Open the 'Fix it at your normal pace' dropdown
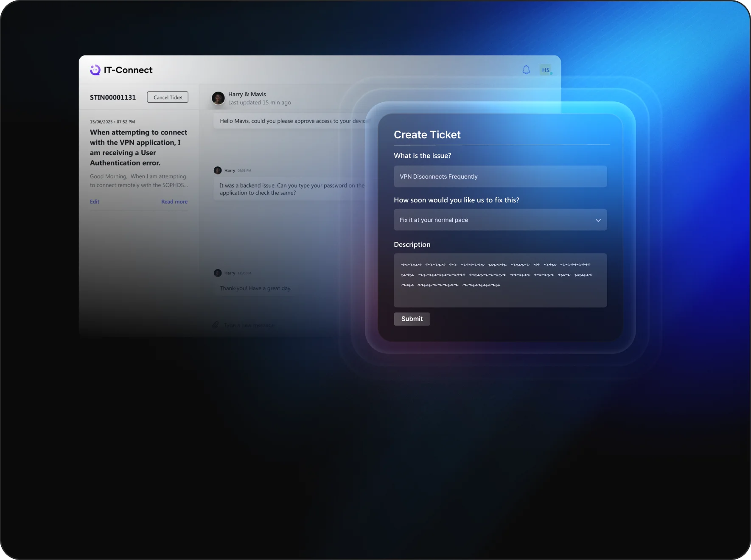 click(x=500, y=220)
